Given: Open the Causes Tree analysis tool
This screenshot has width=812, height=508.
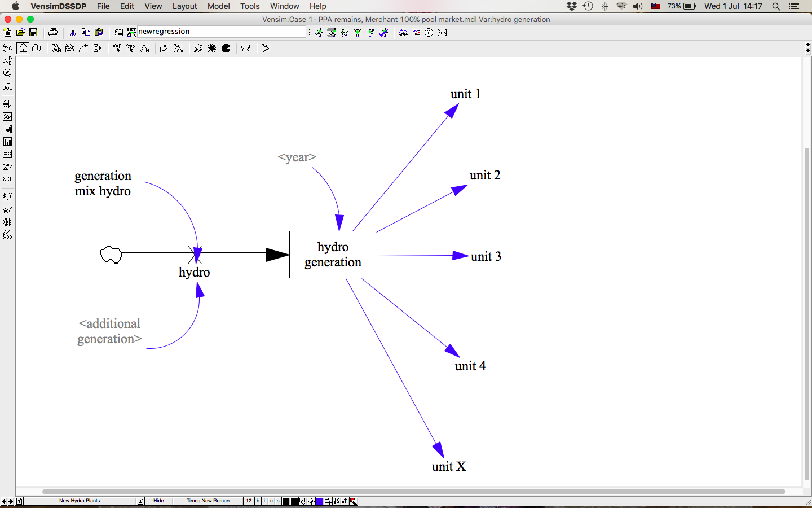Looking at the screenshot, I should coord(7,48).
